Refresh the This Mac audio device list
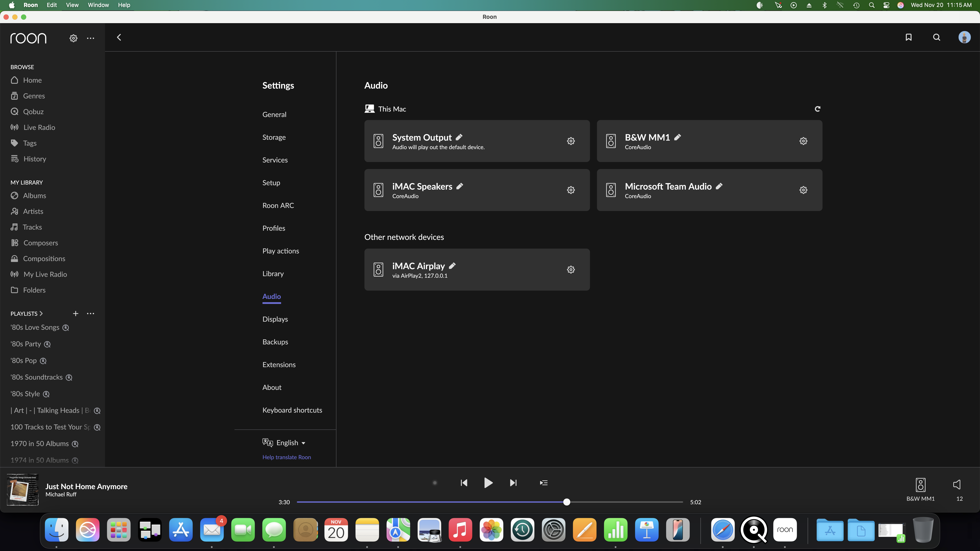The width and height of the screenshot is (980, 551). click(x=817, y=109)
